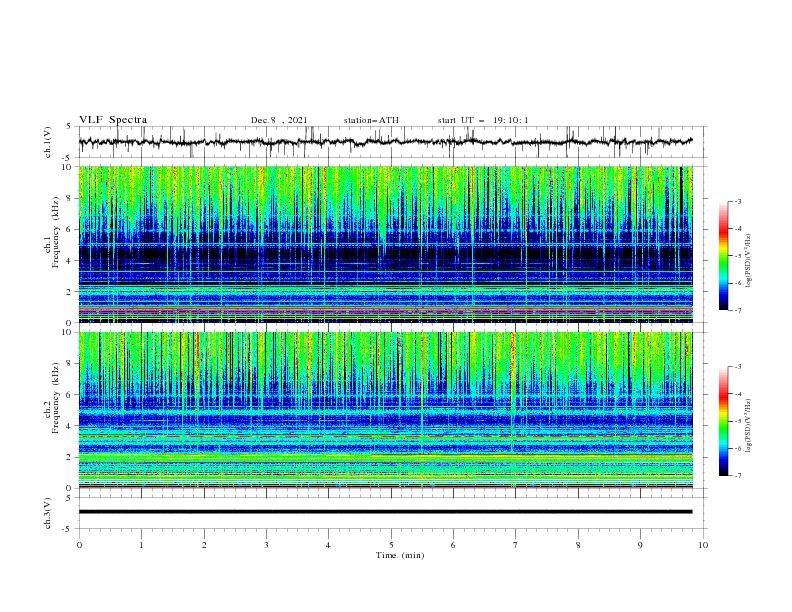Click the "-3" label on the upper colorbar
792x612 pixels.
[738, 201]
